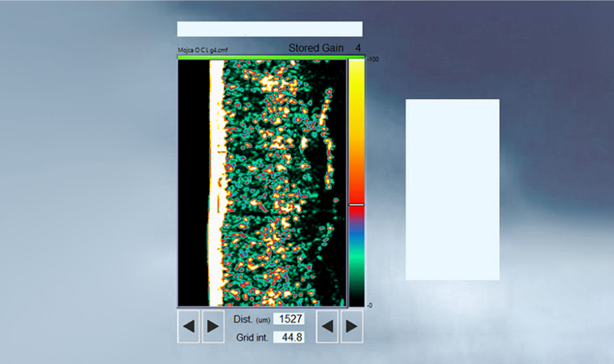The image size is (614, 364).
Task: Click the green lower part of color scale
Action: pos(356,262)
